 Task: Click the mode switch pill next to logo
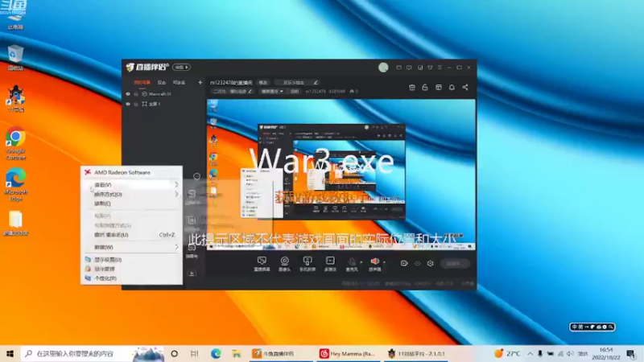point(181,68)
